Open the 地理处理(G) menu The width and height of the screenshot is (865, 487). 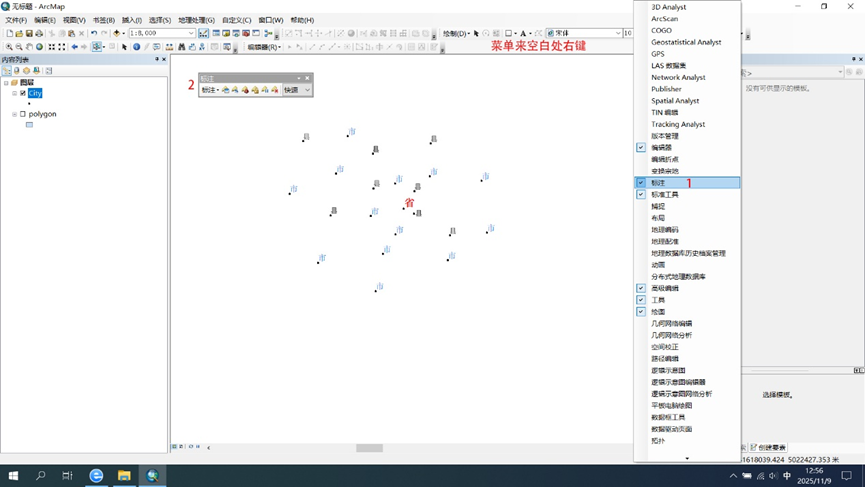(196, 20)
